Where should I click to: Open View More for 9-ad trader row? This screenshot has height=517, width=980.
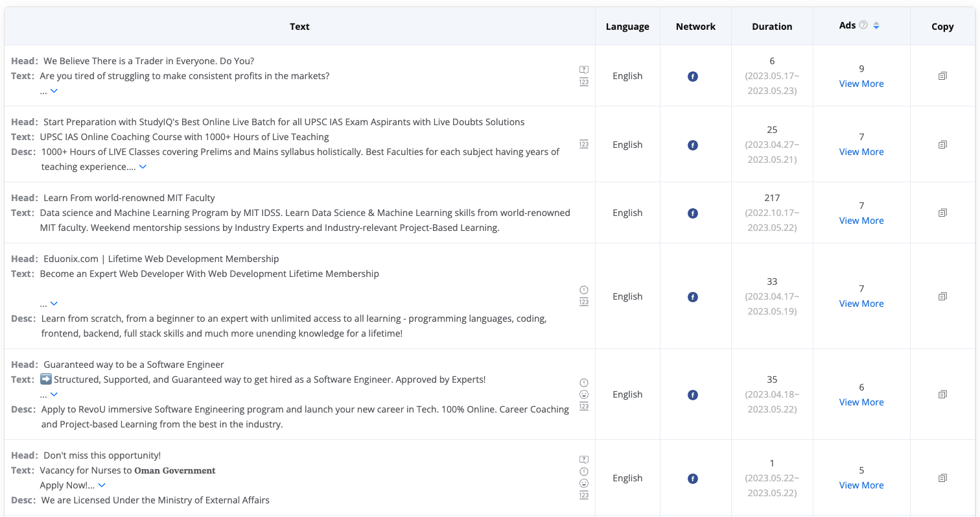(x=861, y=84)
